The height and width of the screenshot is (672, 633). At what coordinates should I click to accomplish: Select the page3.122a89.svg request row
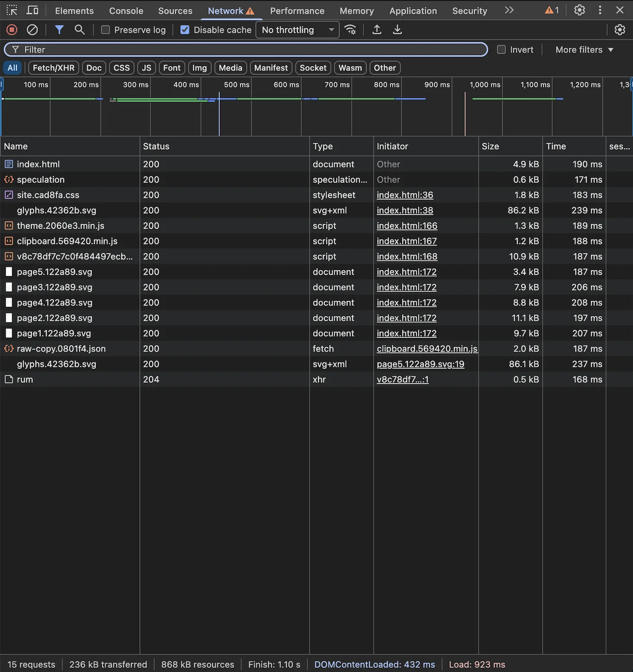[316, 287]
